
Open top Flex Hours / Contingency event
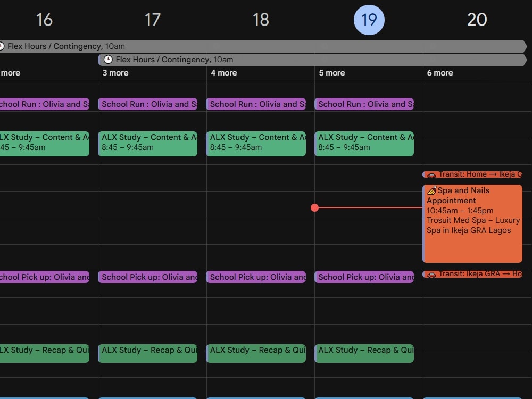(263, 46)
